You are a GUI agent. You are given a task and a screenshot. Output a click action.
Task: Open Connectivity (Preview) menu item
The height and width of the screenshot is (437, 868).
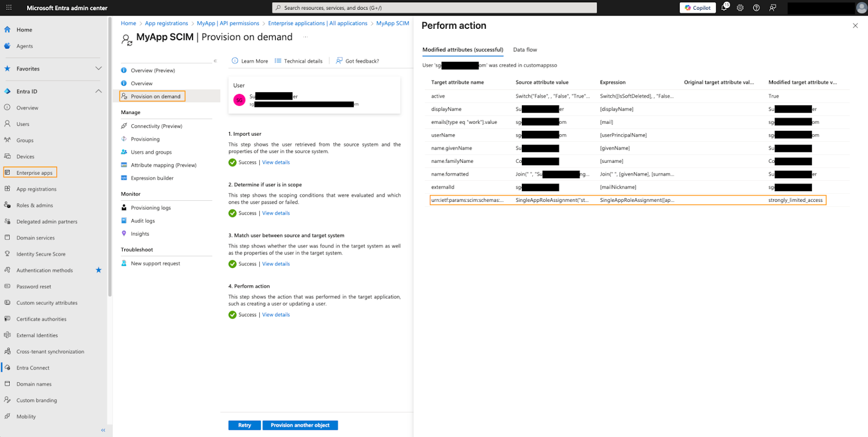point(156,126)
